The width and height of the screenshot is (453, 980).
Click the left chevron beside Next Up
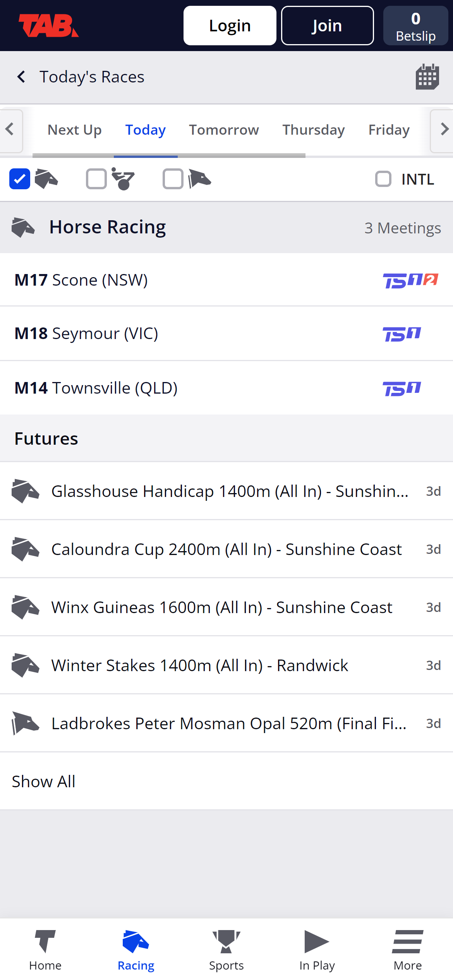coord(10,130)
